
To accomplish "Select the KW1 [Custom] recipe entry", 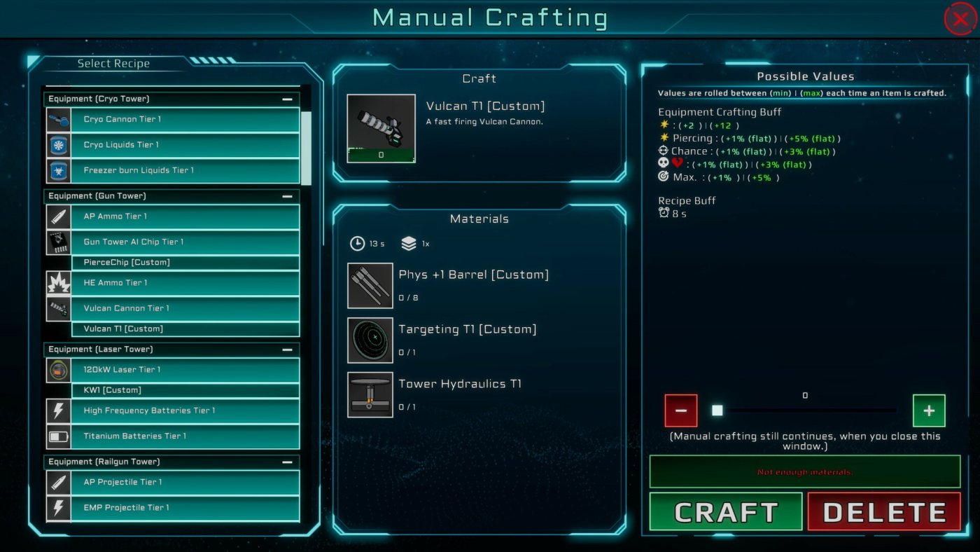I will coord(185,390).
